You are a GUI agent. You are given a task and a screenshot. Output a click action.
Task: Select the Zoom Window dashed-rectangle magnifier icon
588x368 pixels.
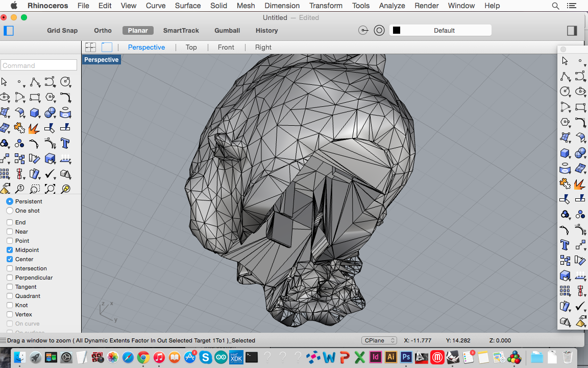click(x=35, y=189)
